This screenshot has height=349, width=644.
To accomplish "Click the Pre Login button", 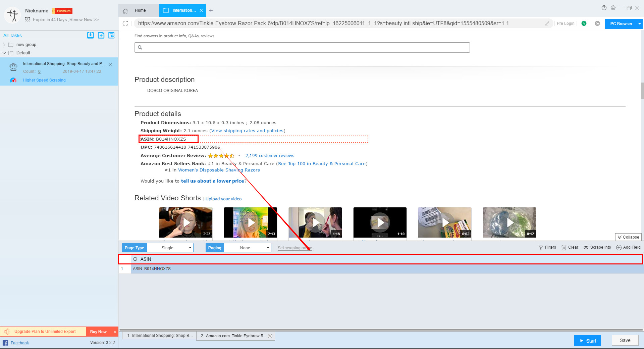I will [566, 23].
